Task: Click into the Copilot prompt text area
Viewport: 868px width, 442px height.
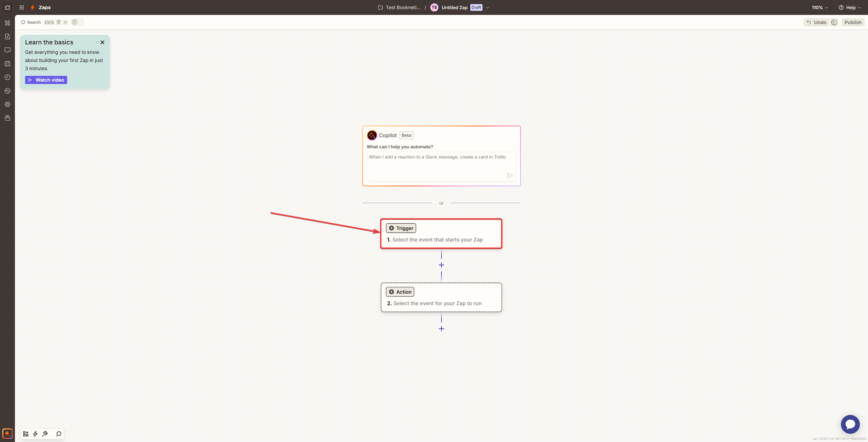Action: [x=441, y=166]
